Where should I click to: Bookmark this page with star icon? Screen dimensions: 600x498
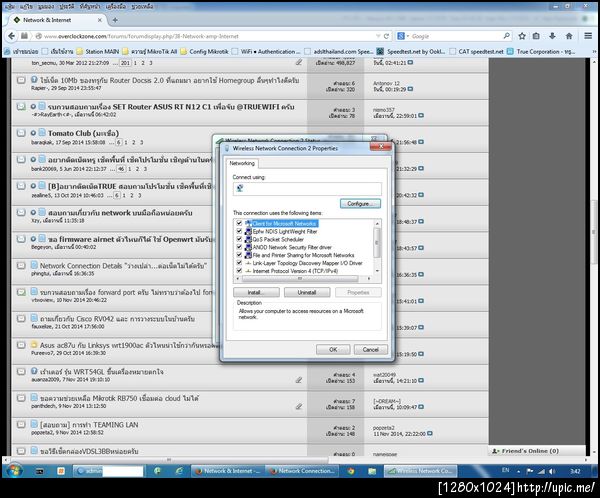522,36
